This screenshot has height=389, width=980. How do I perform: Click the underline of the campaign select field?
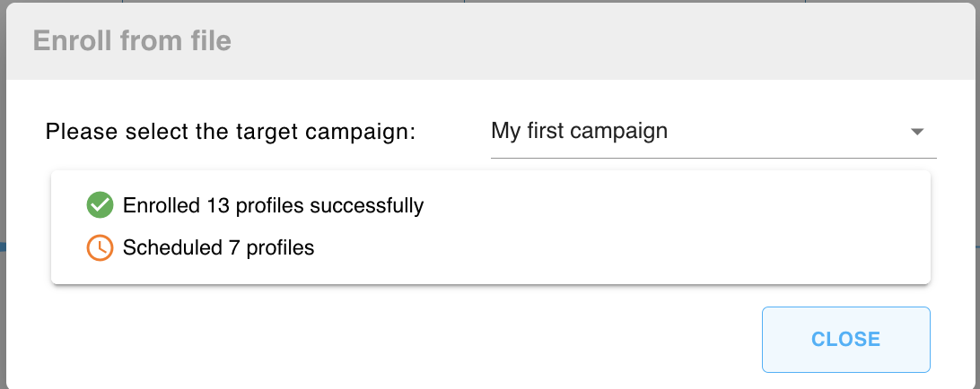pyautogui.click(x=713, y=157)
